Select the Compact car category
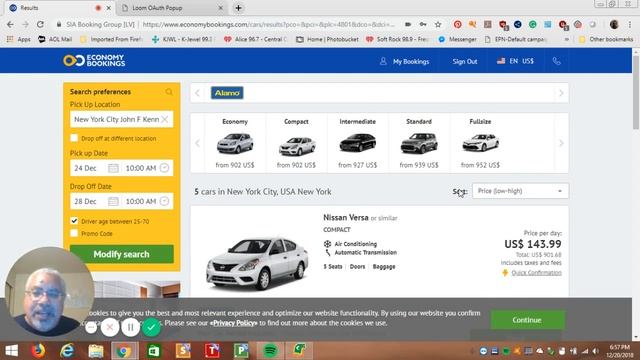This screenshot has width=640, height=360. [x=296, y=143]
